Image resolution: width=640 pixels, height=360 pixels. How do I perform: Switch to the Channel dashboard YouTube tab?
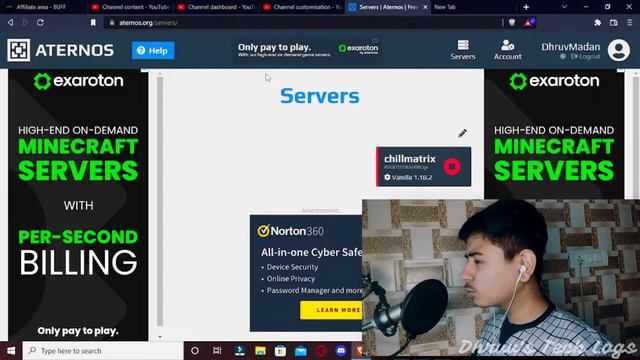tap(216, 7)
